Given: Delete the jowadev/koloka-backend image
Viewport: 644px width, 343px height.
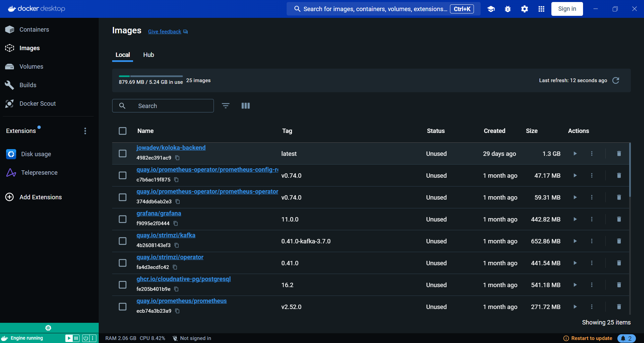Looking at the screenshot, I should click(619, 153).
